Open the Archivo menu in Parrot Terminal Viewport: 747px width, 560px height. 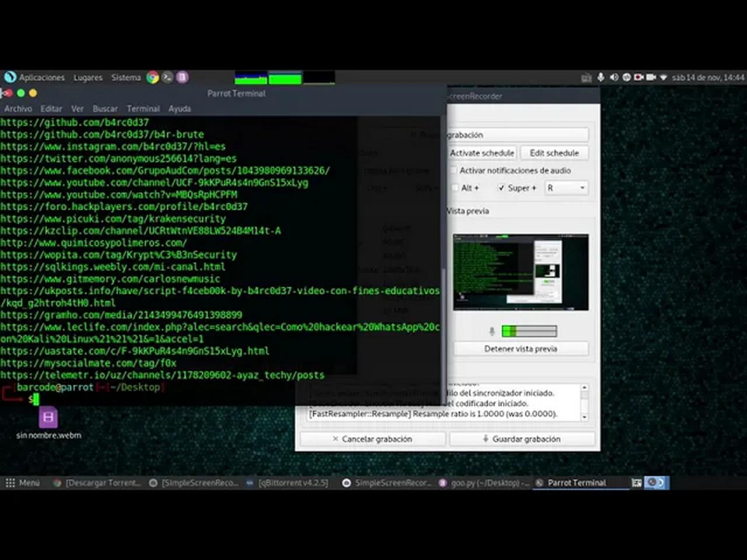pos(18,108)
